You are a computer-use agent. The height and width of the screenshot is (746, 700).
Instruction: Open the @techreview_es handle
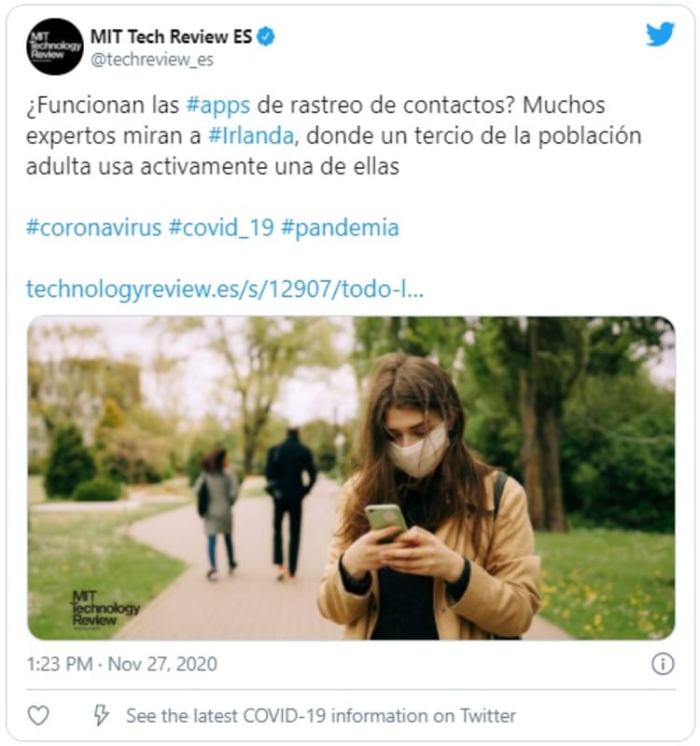click(152, 60)
